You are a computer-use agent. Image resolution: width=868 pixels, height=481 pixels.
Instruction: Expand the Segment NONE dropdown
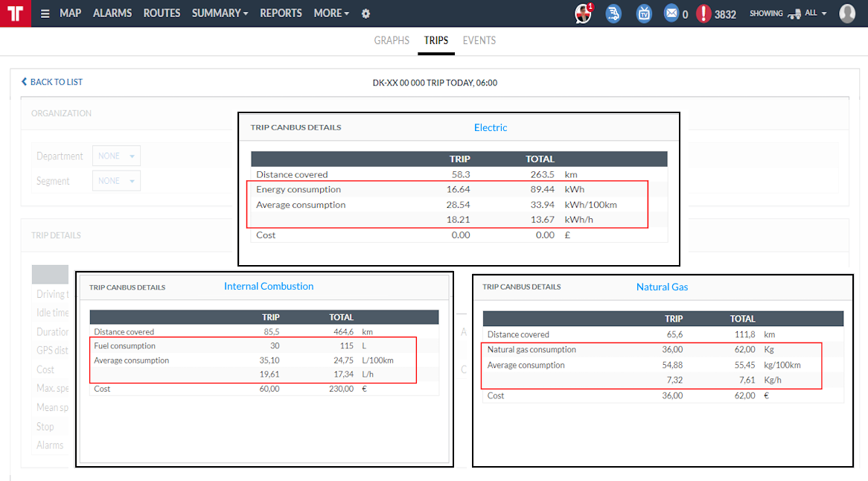(116, 181)
